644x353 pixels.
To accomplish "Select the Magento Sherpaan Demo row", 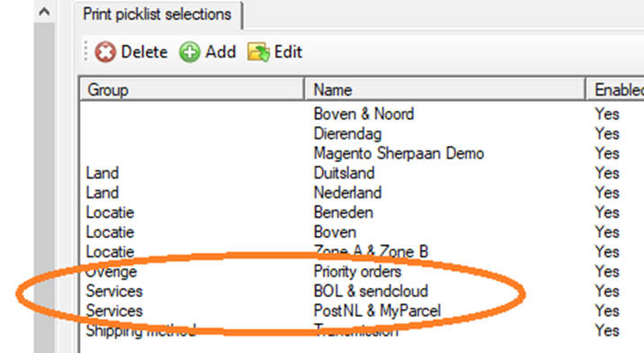I will [362, 153].
